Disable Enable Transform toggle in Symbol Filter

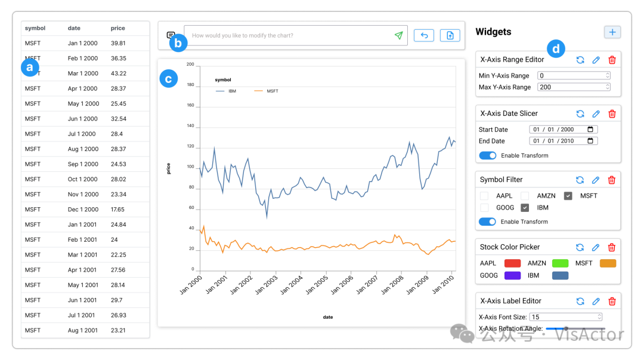pyautogui.click(x=488, y=221)
